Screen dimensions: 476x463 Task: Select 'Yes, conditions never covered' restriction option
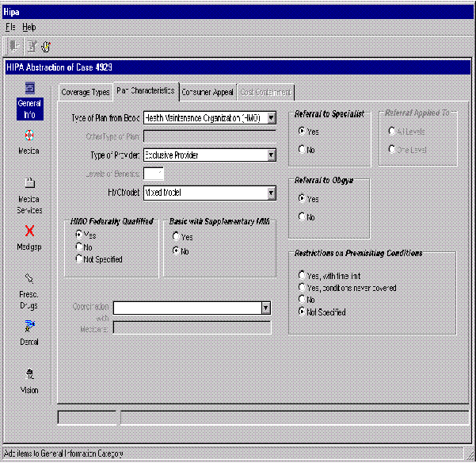(x=302, y=288)
